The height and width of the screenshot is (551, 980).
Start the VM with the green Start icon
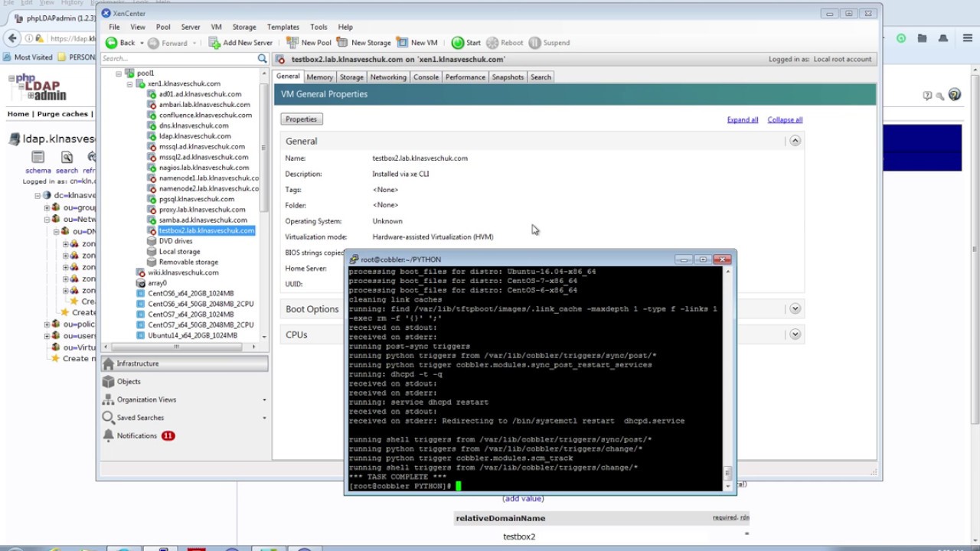457,43
